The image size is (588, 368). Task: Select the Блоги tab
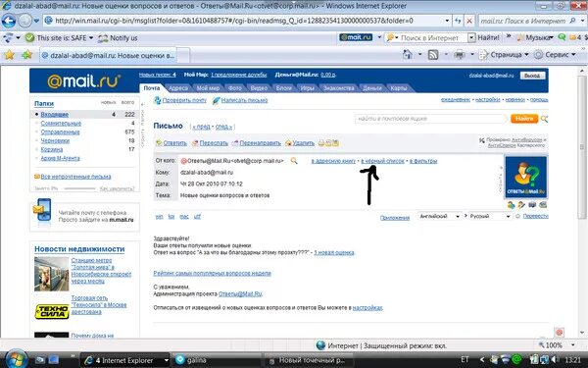284,88
